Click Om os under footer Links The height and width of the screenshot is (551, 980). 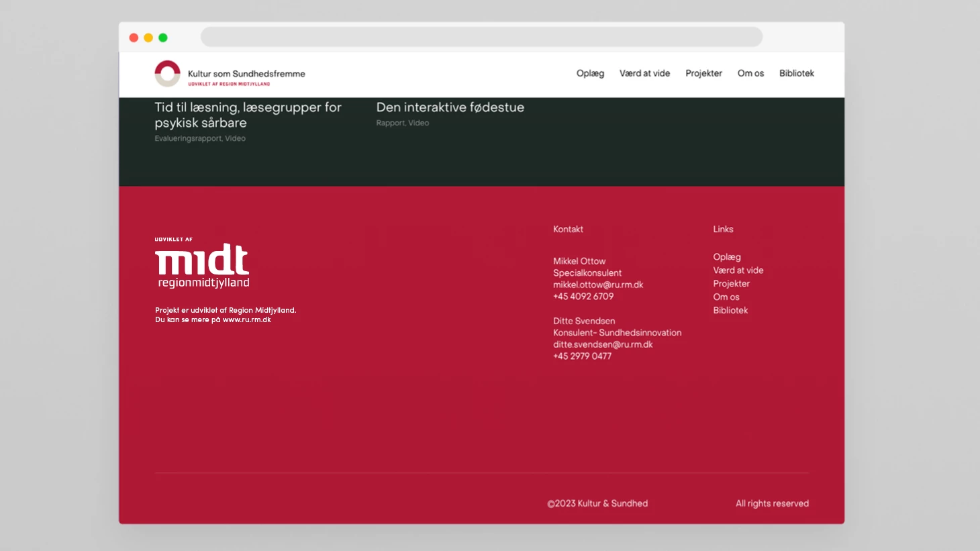pos(726,297)
